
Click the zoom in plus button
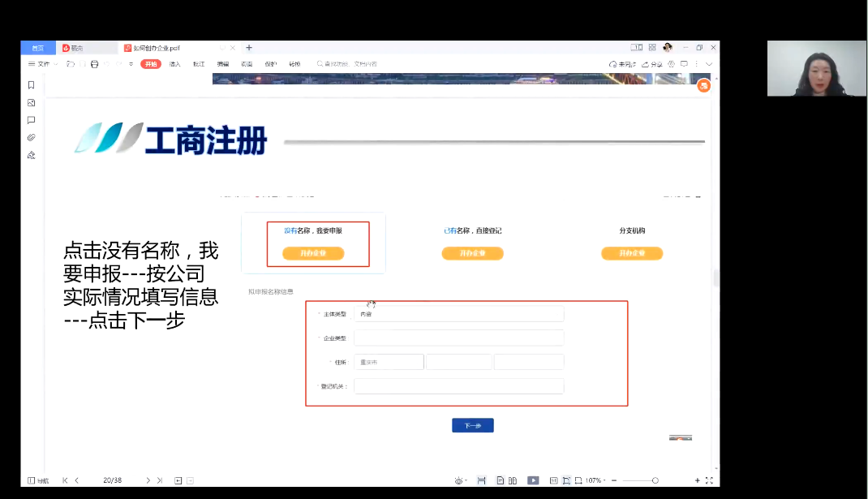click(698, 480)
